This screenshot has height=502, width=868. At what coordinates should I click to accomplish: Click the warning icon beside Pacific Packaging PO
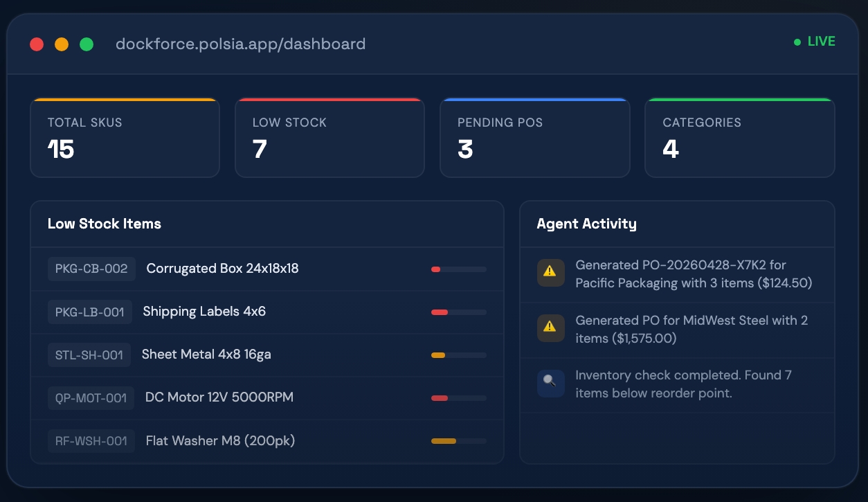pyautogui.click(x=550, y=272)
